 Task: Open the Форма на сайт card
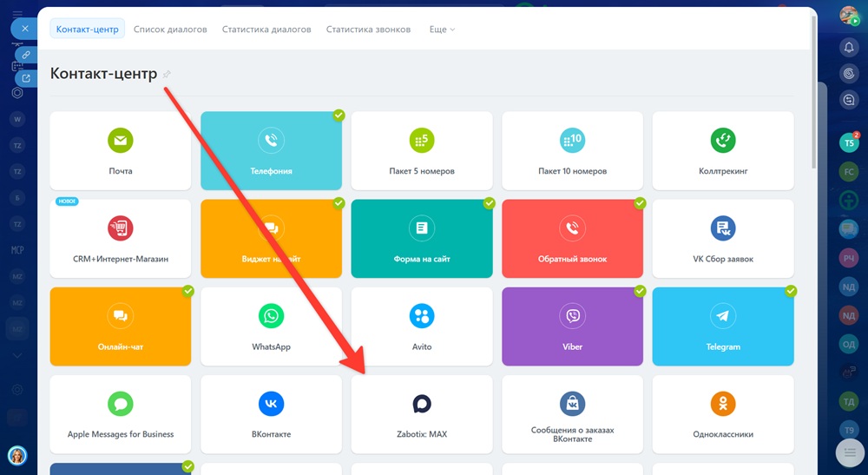[x=422, y=239]
